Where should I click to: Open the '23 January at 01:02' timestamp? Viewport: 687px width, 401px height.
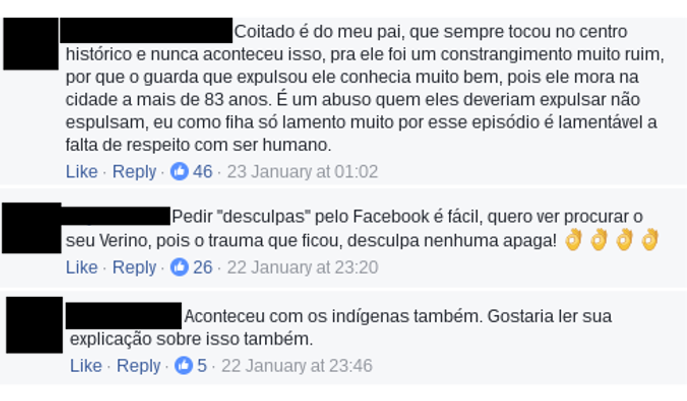click(x=302, y=171)
